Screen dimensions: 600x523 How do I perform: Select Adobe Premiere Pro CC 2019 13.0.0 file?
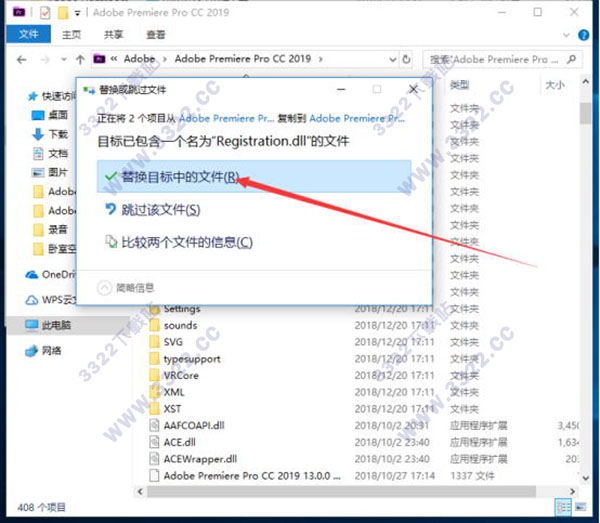click(252, 476)
